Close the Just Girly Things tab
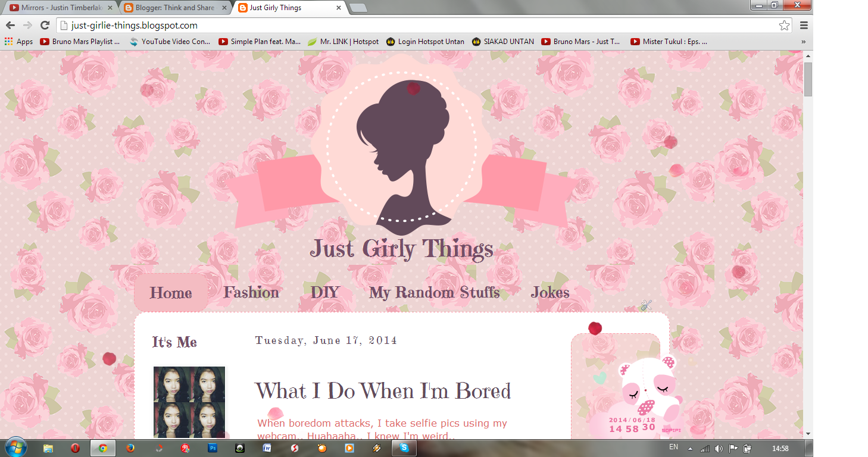868x457 pixels. tap(339, 8)
